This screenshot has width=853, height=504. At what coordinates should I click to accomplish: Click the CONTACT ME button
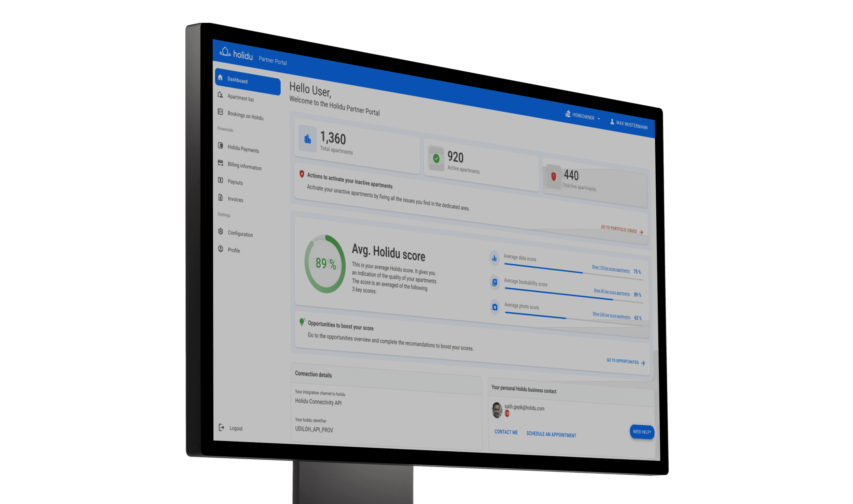click(x=506, y=434)
